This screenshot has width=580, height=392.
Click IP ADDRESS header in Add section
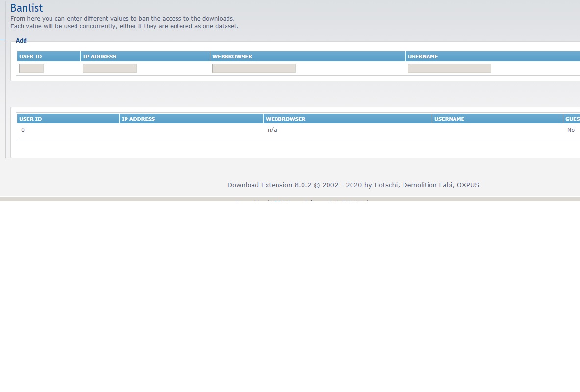click(x=100, y=56)
